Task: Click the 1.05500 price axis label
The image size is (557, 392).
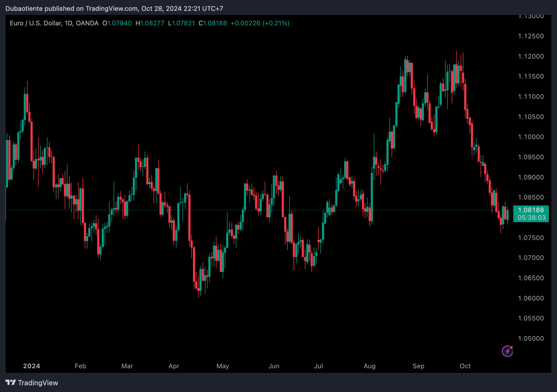Action: (531, 318)
